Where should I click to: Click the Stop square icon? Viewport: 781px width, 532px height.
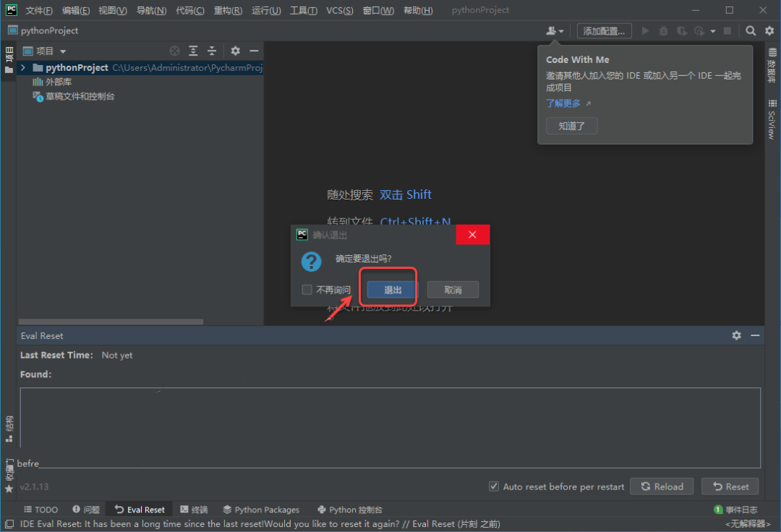727,31
